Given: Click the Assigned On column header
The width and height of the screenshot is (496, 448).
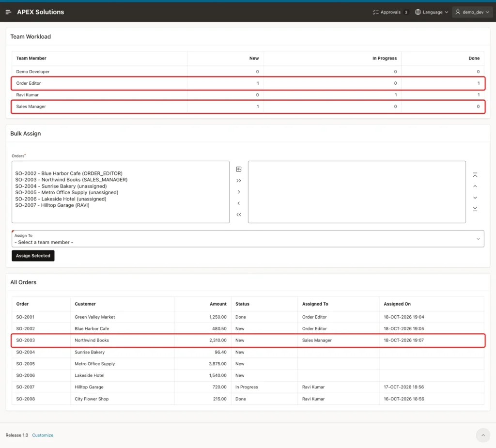Looking at the screenshot, I should 397,304.
